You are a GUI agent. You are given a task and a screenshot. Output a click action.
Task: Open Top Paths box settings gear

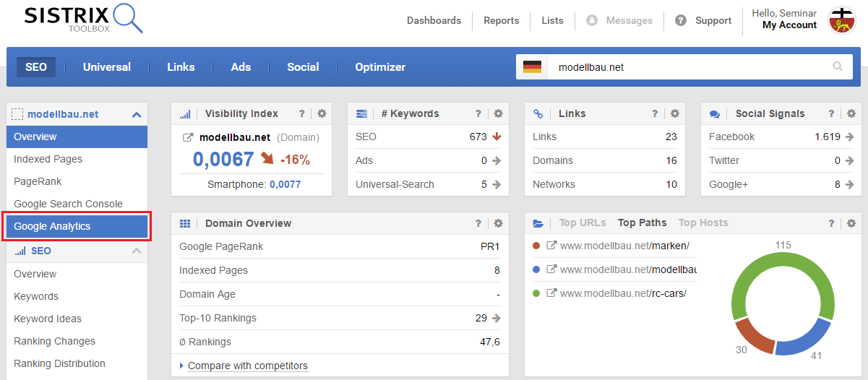coord(851,223)
